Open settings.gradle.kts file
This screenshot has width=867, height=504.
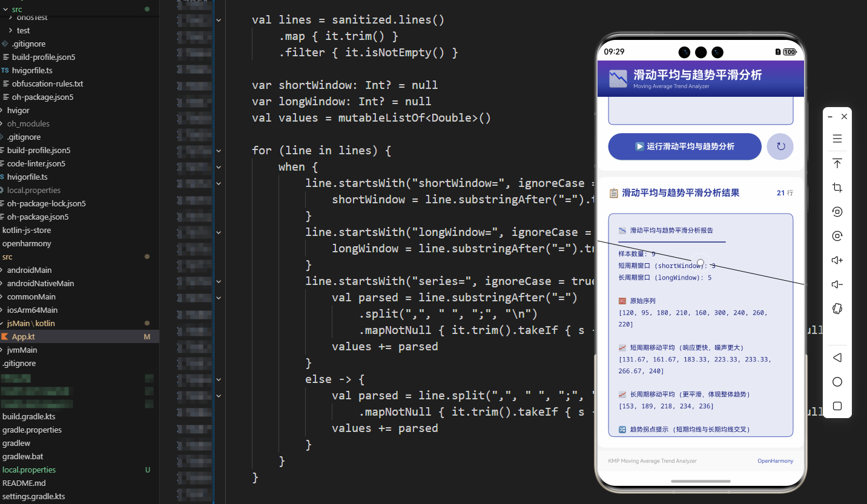tap(79, 496)
